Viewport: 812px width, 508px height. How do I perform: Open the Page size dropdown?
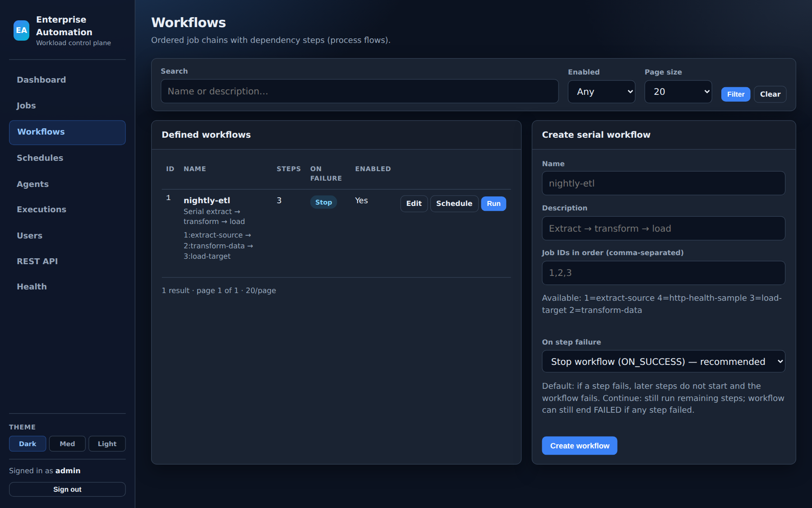(x=678, y=92)
